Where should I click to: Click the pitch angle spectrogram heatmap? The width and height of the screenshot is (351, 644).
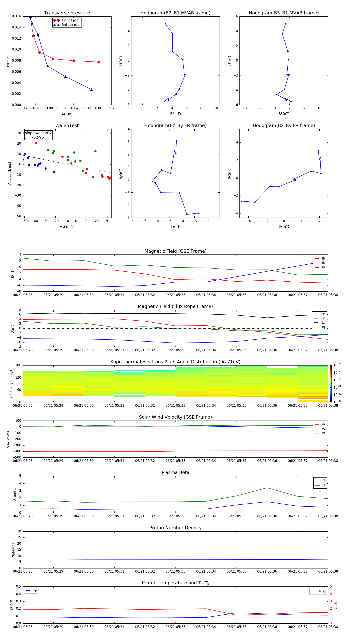175,384
